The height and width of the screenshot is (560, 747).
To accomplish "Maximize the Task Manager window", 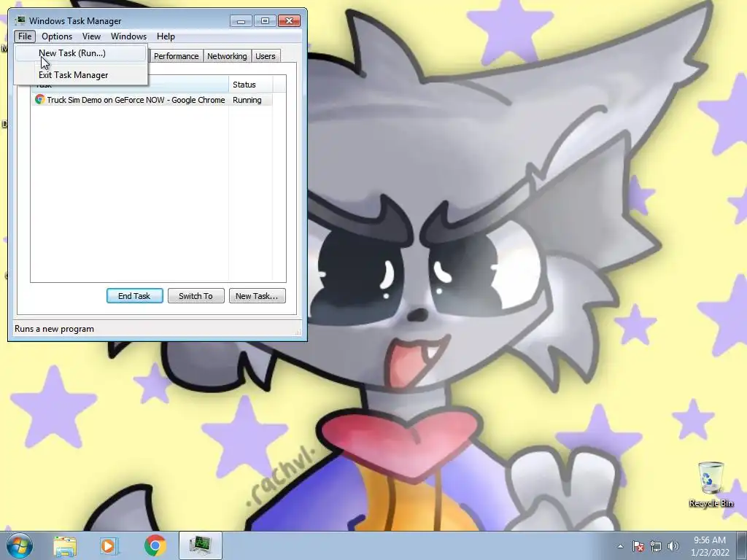I will click(265, 21).
